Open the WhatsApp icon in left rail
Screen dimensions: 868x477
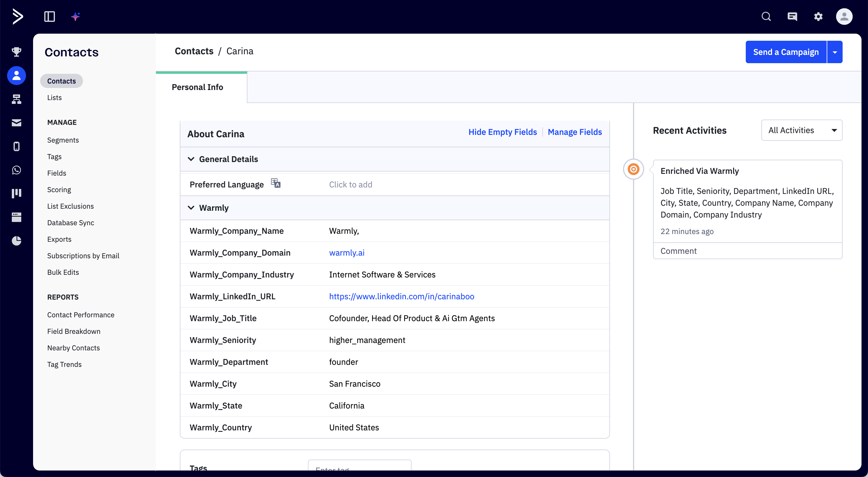point(17,170)
